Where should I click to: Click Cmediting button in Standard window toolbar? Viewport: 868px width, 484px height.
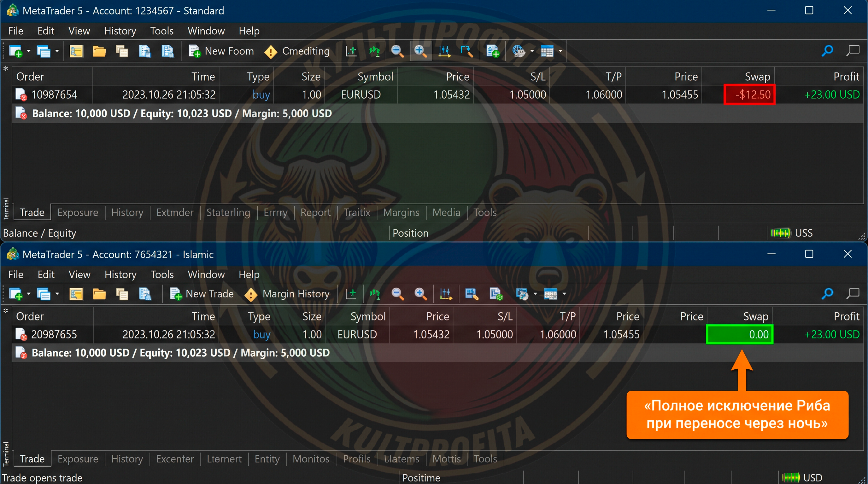(x=297, y=51)
